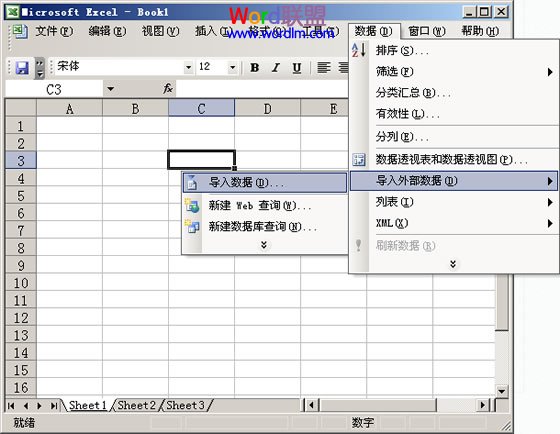Switch to Sheet2 tab
The height and width of the screenshot is (434, 560).
point(136,405)
